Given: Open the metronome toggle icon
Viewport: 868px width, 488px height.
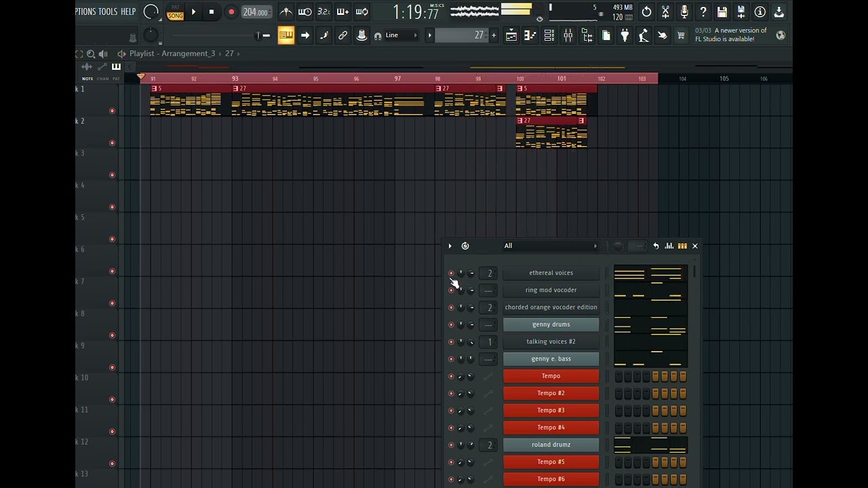Looking at the screenshot, I should pyautogui.click(x=286, y=12).
